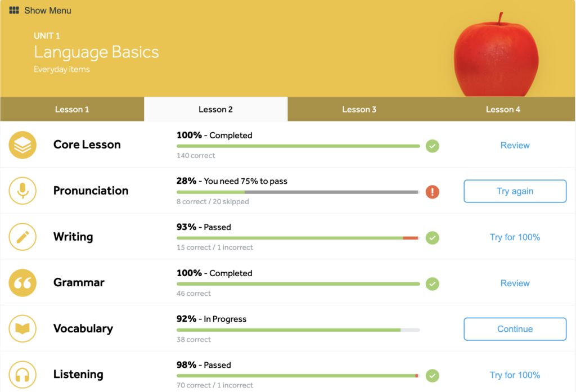Switch to the Lesson 1 tab
The image size is (576, 392).
point(72,109)
